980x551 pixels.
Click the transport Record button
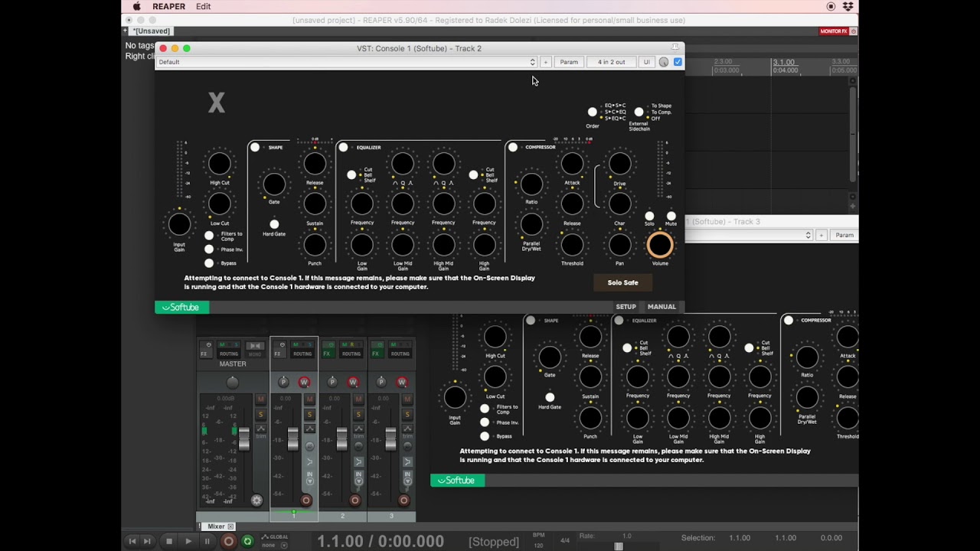(x=228, y=541)
